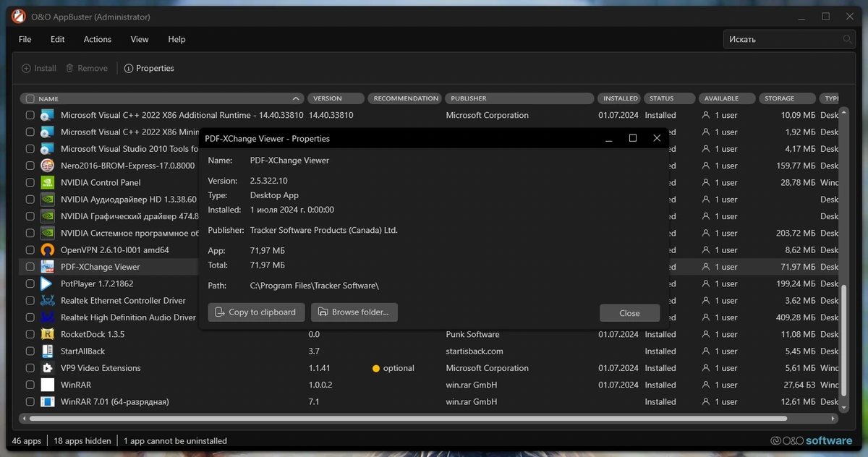This screenshot has width=868, height=457.
Task: Click the RocketDock app icon
Action: [x=47, y=334]
